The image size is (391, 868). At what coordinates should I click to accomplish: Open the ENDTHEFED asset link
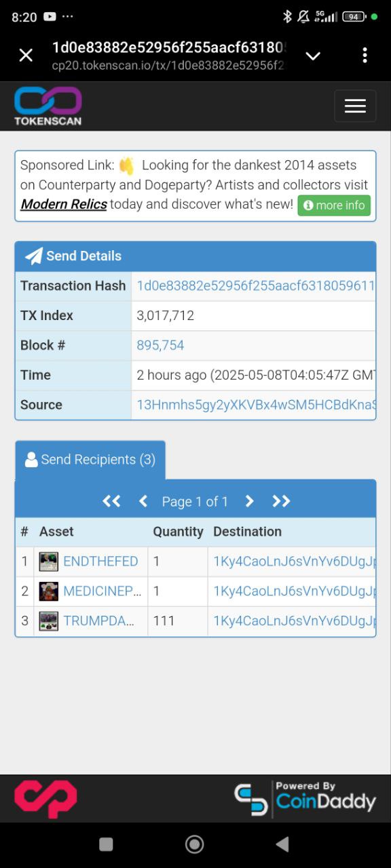click(x=100, y=561)
